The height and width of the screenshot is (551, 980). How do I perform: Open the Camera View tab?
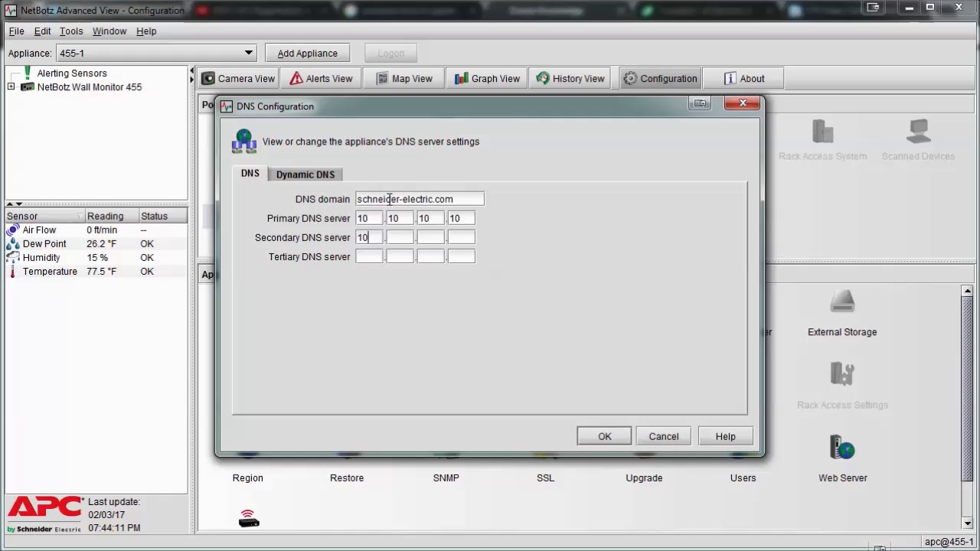point(238,78)
